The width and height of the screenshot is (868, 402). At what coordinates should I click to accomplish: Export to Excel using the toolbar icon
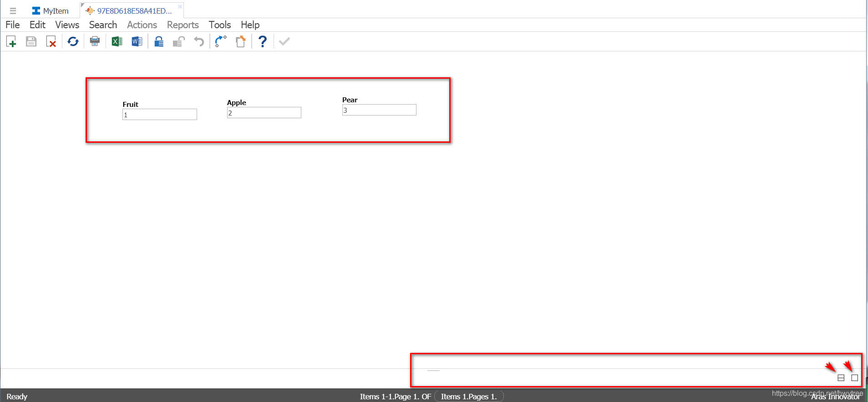[x=117, y=42]
